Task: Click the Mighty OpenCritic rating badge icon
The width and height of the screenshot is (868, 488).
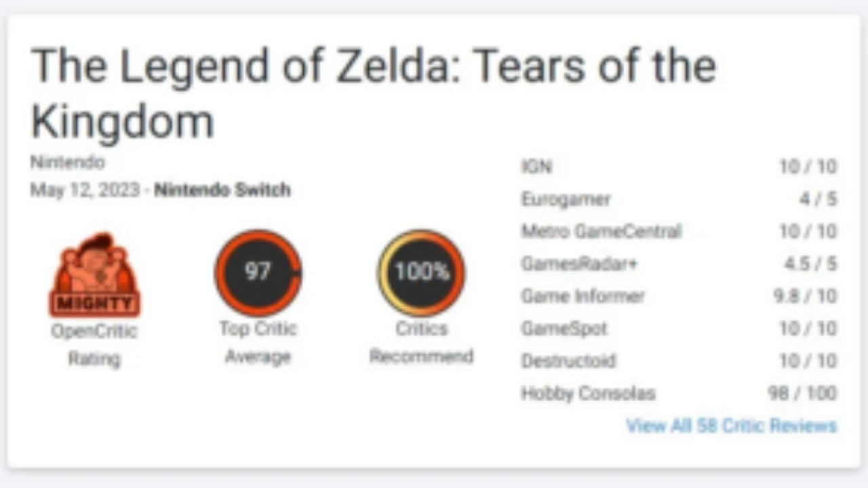Action: (94, 274)
